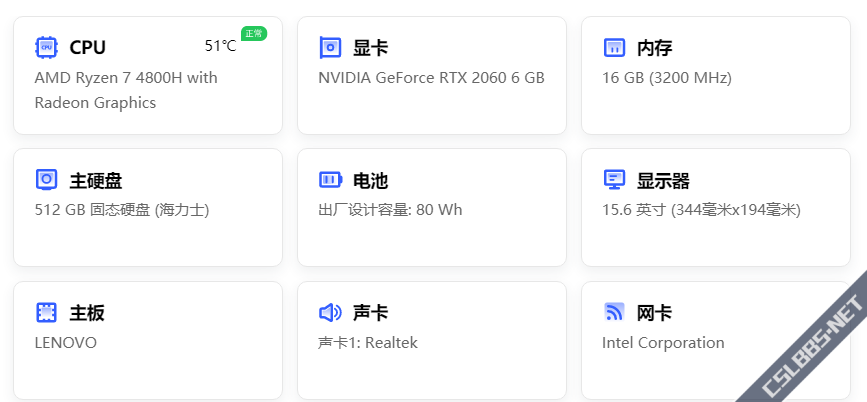Select the 显卡 card title
The image size is (867, 402).
[370, 48]
